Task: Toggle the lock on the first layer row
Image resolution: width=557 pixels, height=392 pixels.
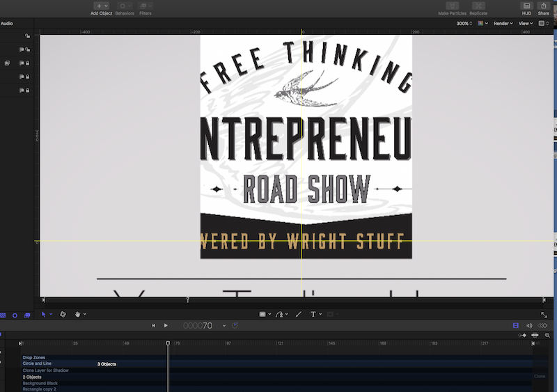Action: [27, 36]
